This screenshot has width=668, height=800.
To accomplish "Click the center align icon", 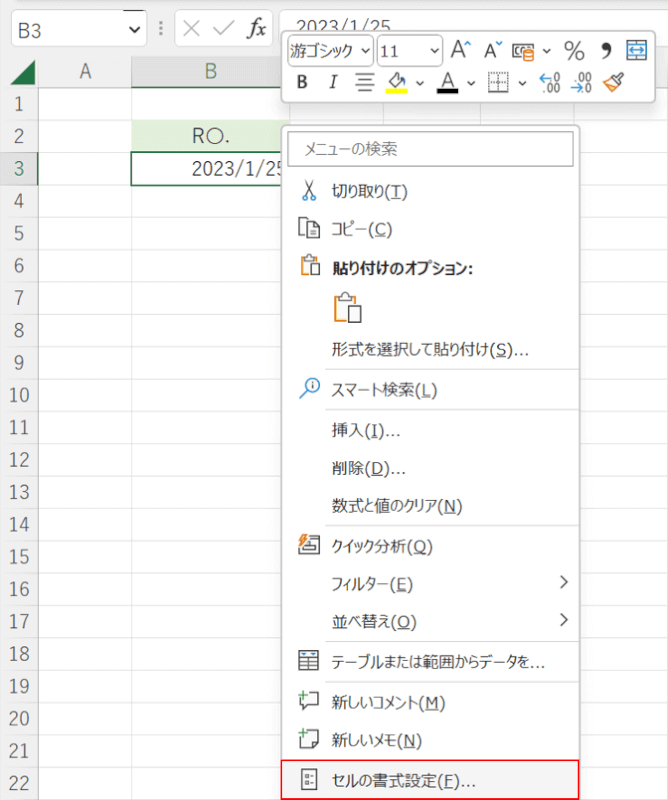I will (x=364, y=82).
